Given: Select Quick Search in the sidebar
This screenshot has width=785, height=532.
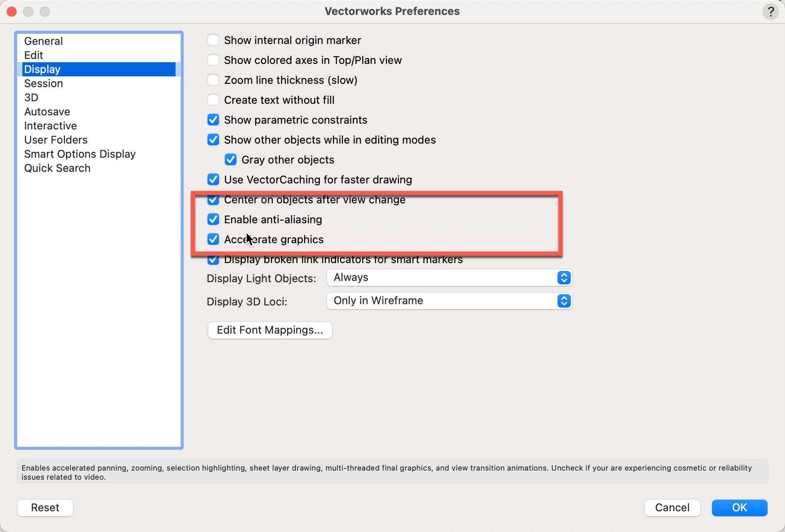Looking at the screenshot, I should click(x=57, y=168).
